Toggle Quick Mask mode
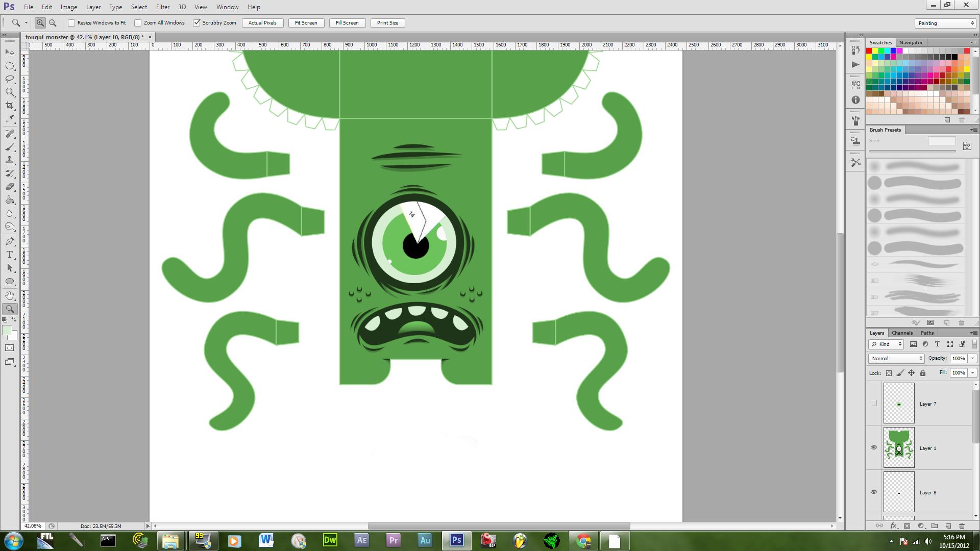The height and width of the screenshot is (551, 980). tap(10, 348)
